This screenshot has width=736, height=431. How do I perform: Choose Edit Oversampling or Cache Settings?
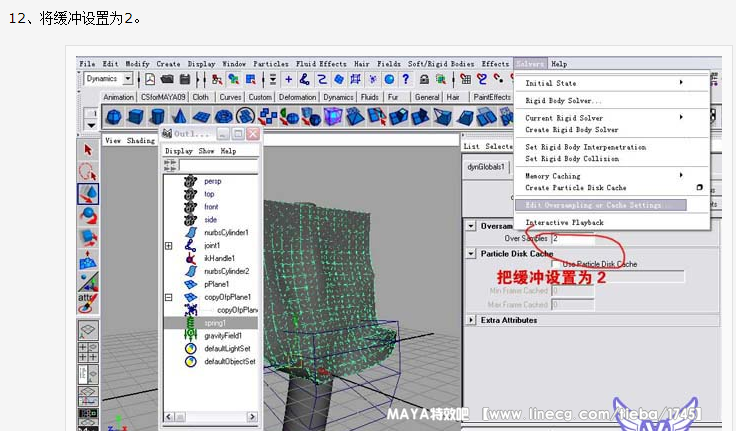pos(601,205)
